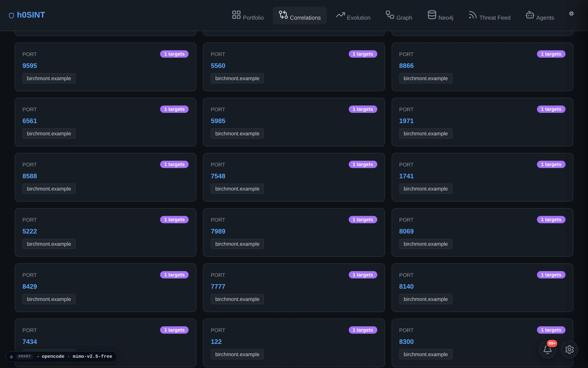Click the h0SINT shield logo icon
This screenshot has height=368, width=588.
[11, 15]
